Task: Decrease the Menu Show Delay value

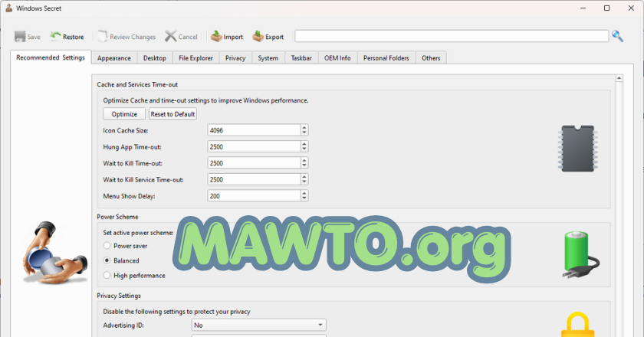Action: [x=304, y=198]
